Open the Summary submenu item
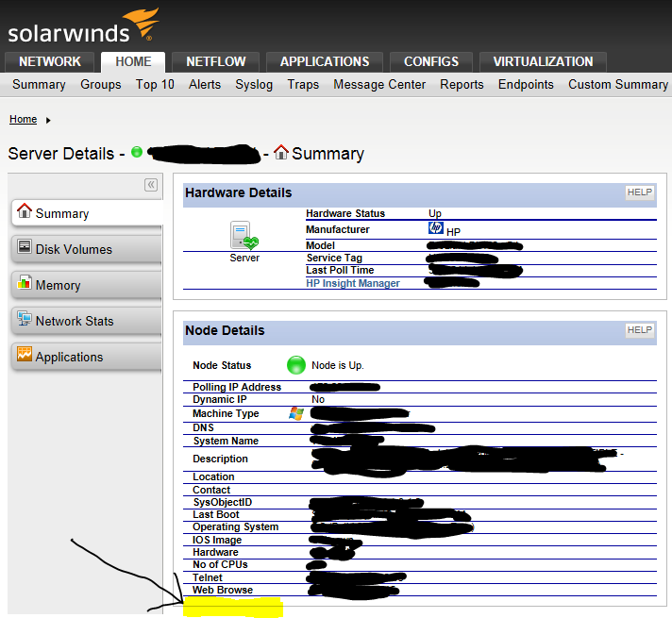This screenshot has height=618, width=672. 39,84
